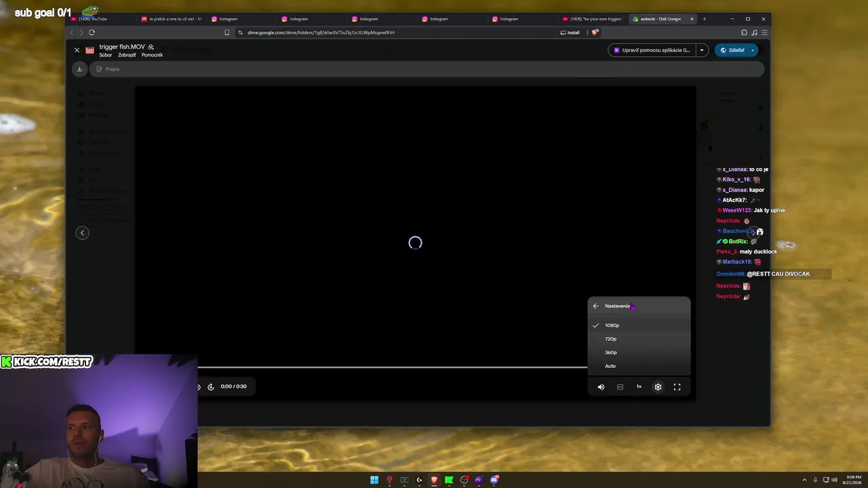
Task: Select 1080p video quality
Action: [639, 325]
